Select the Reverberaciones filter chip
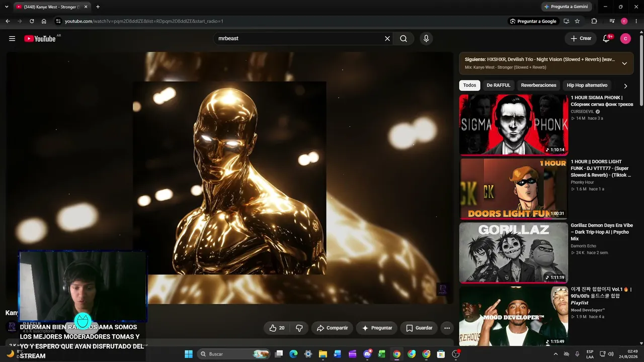 click(538, 85)
